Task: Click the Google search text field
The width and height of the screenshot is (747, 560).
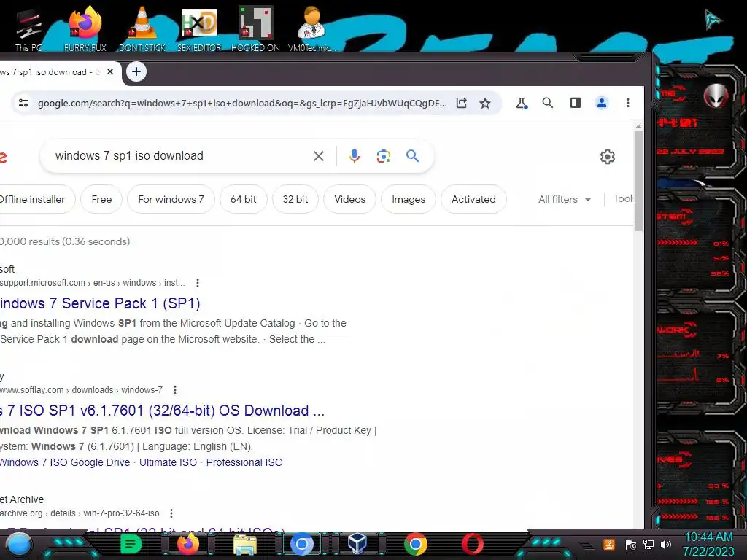Action: [x=180, y=156]
